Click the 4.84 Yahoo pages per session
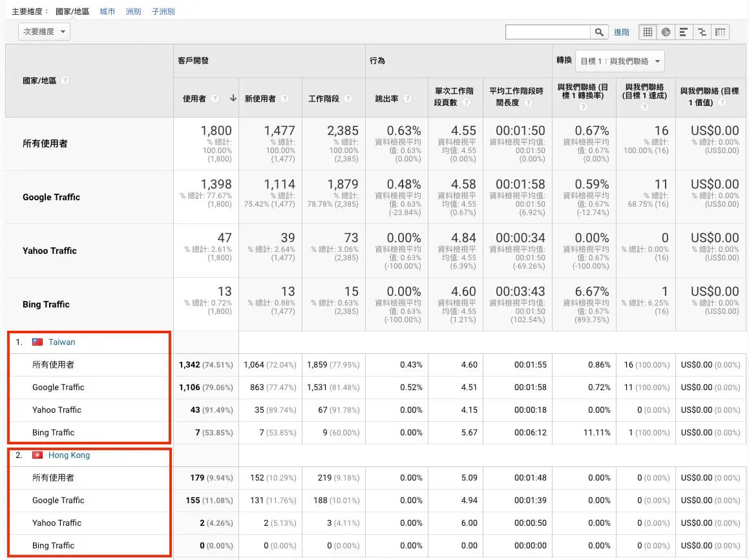Screen dimensions: 749x560 [463, 238]
